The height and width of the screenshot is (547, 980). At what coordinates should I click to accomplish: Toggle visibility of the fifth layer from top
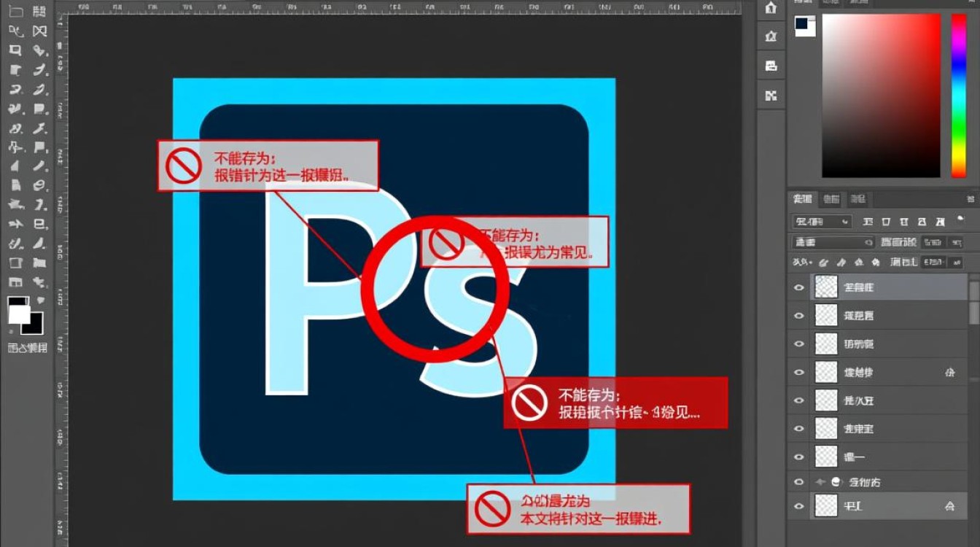tap(799, 400)
